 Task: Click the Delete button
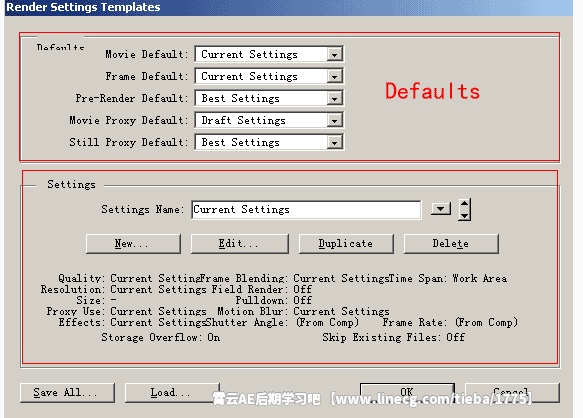[451, 244]
